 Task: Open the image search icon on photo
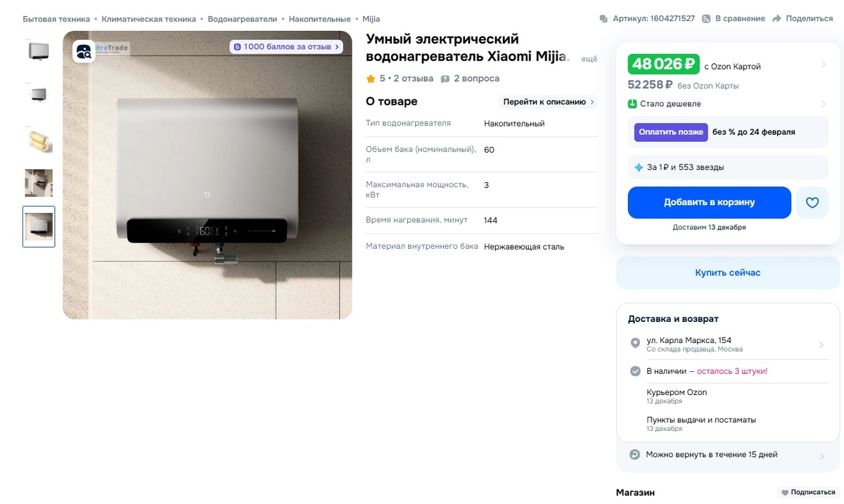[x=84, y=51]
